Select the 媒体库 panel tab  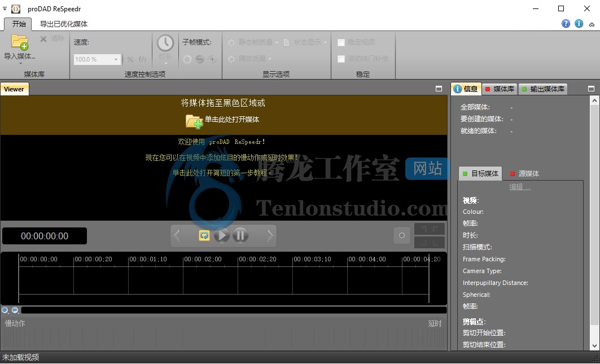500,89
